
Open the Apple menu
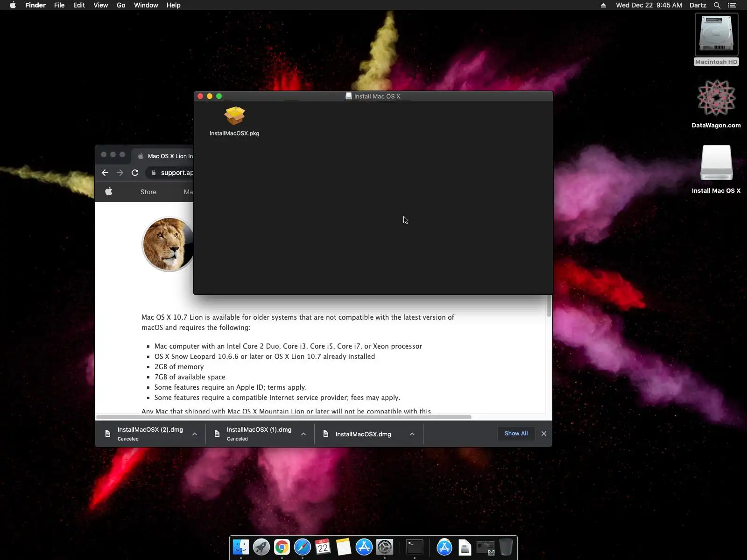point(13,5)
